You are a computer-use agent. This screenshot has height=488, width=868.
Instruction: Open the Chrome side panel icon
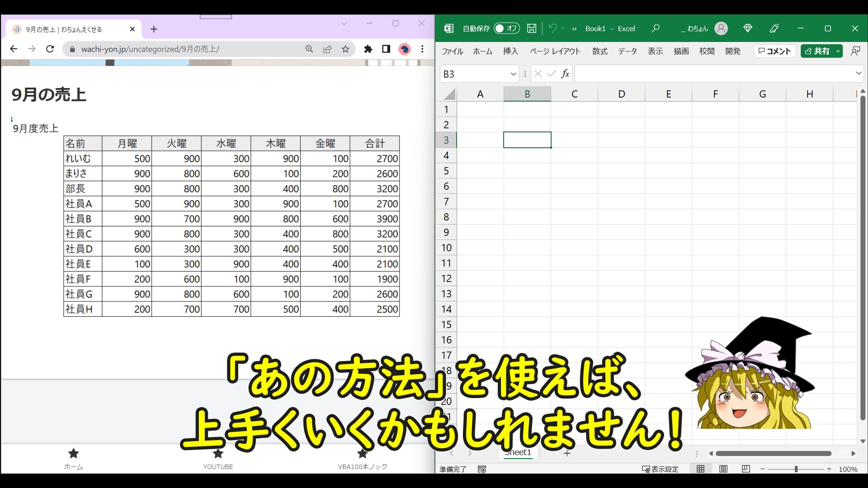386,49
